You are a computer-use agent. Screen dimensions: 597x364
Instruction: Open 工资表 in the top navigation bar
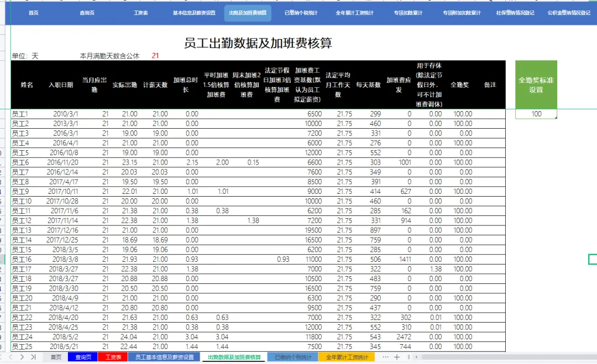[x=140, y=13]
